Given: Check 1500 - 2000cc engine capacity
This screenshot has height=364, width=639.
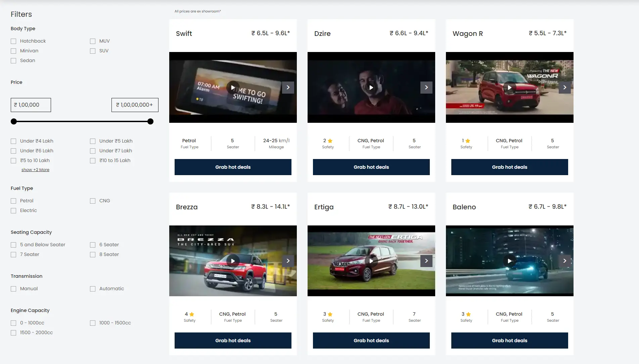Looking at the screenshot, I should (x=13, y=333).
